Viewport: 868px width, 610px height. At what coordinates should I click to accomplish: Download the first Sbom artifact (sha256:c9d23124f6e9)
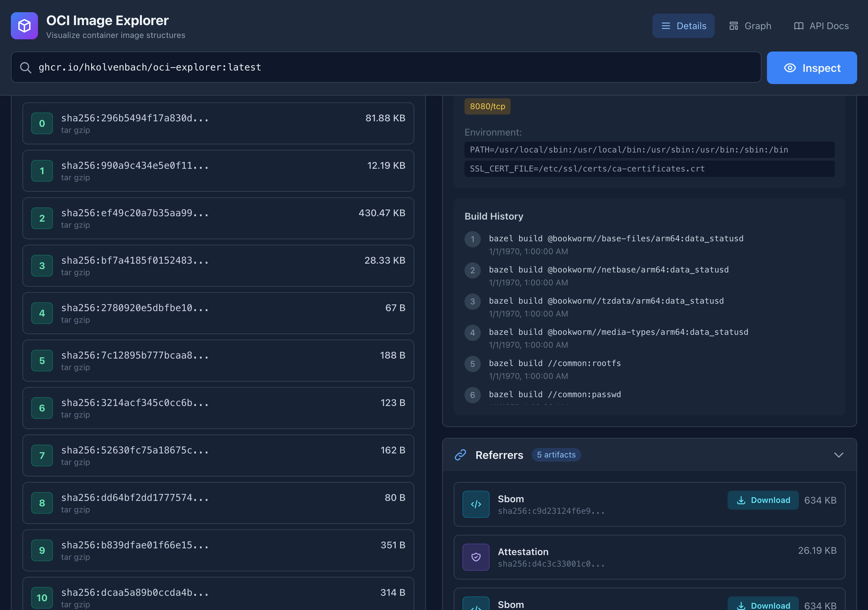coord(763,500)
